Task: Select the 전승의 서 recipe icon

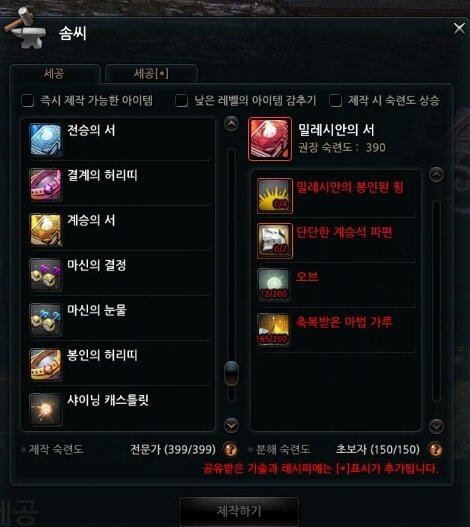Action: tap(45, 140)
